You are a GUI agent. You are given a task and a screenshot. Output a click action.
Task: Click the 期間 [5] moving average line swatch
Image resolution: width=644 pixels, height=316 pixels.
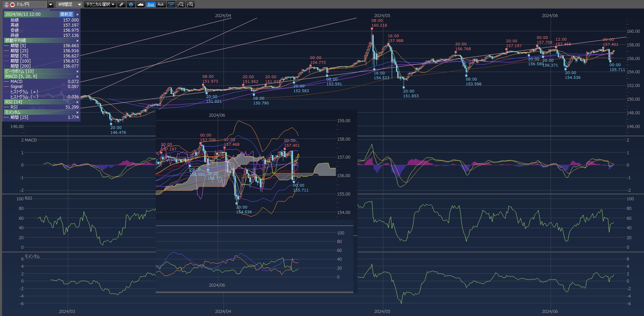[7, 46]
